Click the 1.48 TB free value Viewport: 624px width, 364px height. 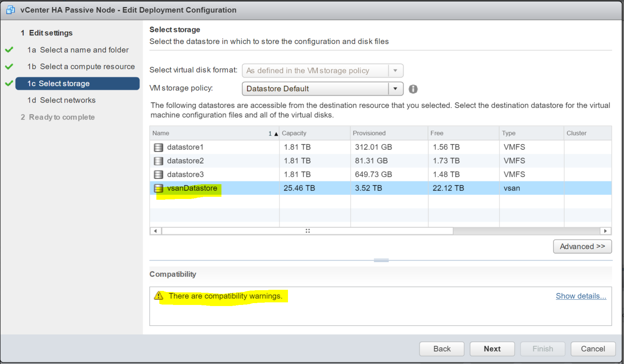(446, 174)
